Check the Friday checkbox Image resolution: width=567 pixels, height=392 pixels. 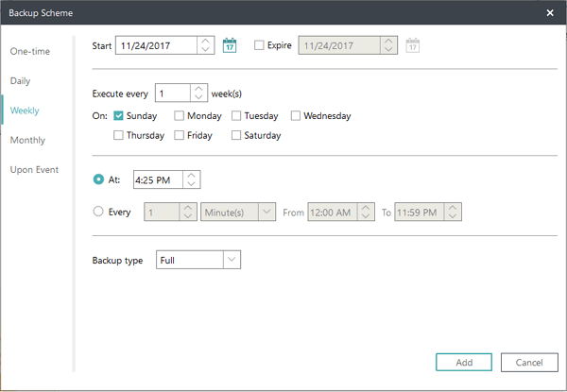(179, 135)
